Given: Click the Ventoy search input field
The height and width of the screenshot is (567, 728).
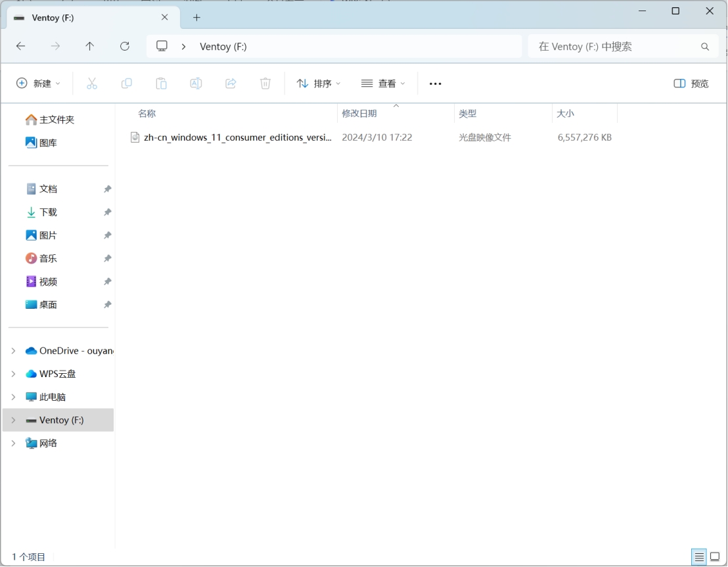Looking at the screenshot, I should pos(614,47).
